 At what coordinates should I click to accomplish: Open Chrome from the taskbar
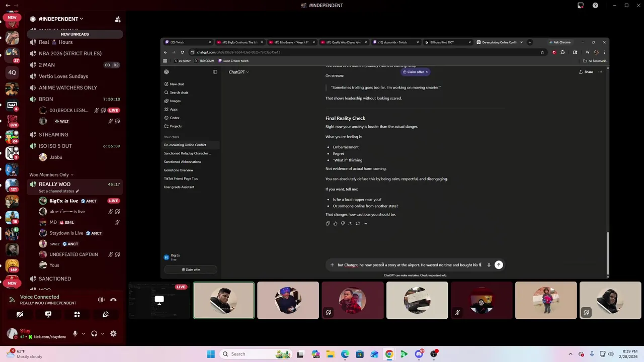[389, 354]
